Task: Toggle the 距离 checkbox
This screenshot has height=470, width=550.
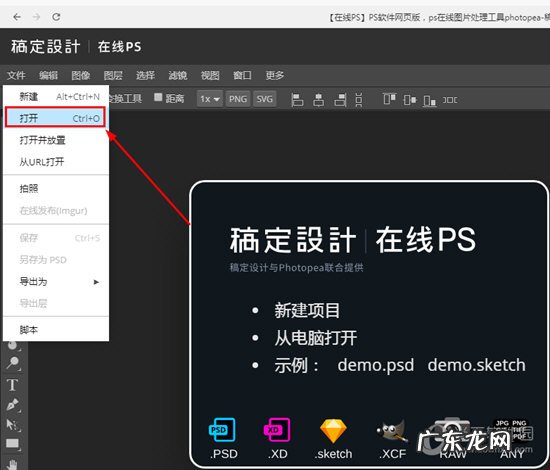Action: [158, 97]
